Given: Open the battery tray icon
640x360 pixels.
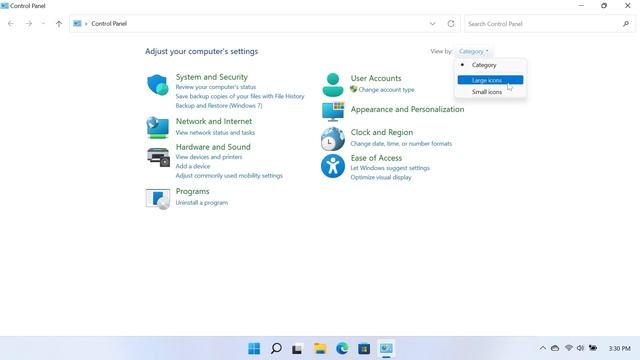Looking at the screenshot, I should (x=593, y=348).
